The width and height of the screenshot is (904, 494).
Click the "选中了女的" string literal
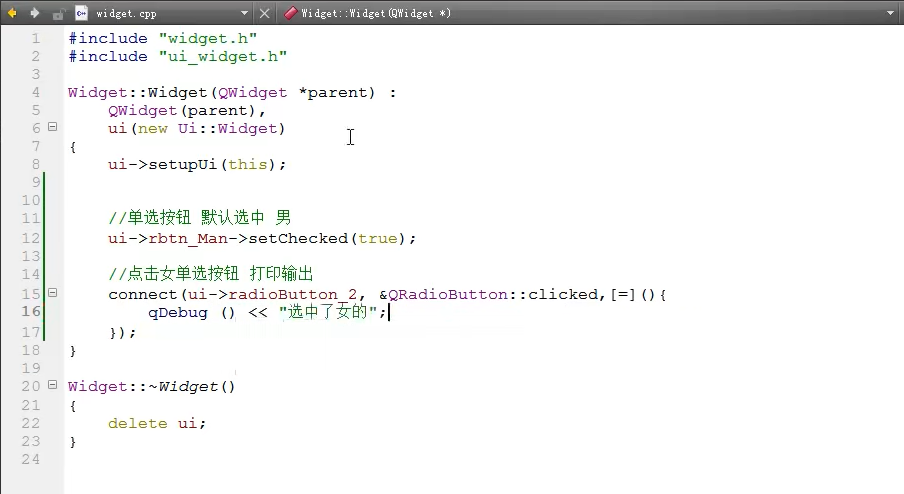coord(327,312)
